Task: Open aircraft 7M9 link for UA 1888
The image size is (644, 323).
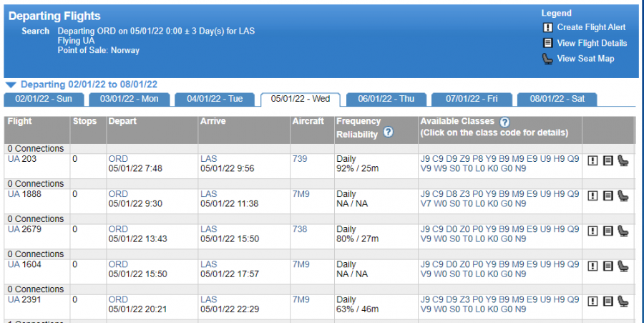Action: 301,194
